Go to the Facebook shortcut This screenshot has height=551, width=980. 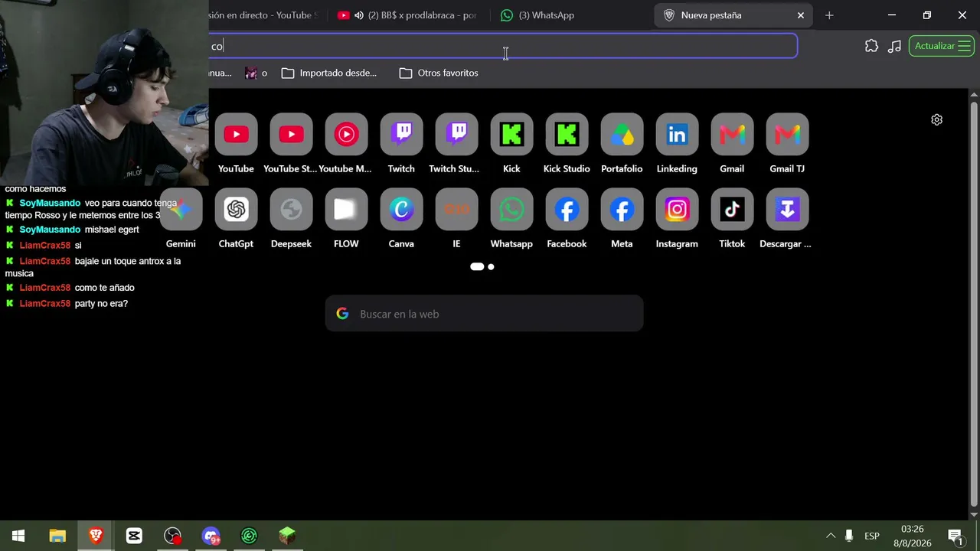(567, 210)
